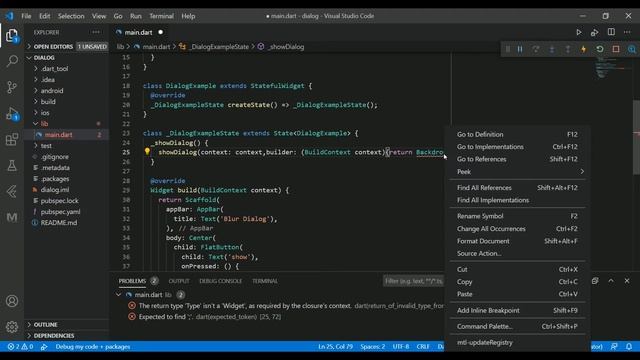Click the split editor icon
The height and width of the screenshot is (360, 640).
[611, 32]
